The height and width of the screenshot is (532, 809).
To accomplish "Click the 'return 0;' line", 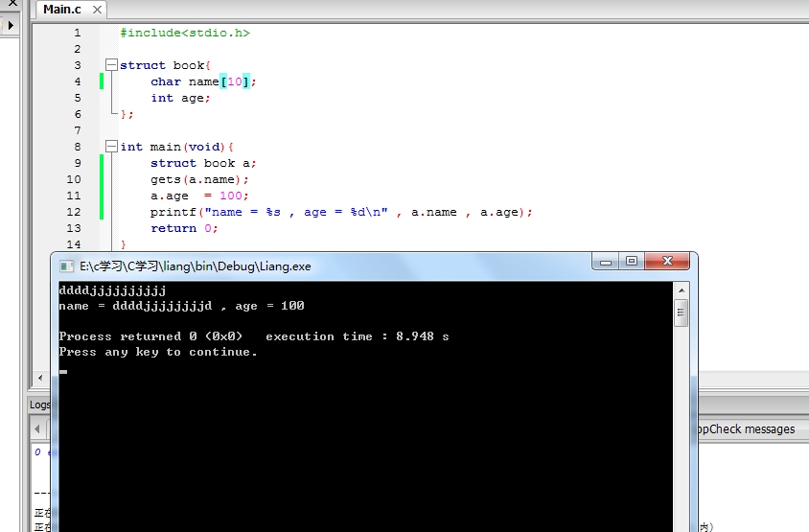I will point(184,228).
